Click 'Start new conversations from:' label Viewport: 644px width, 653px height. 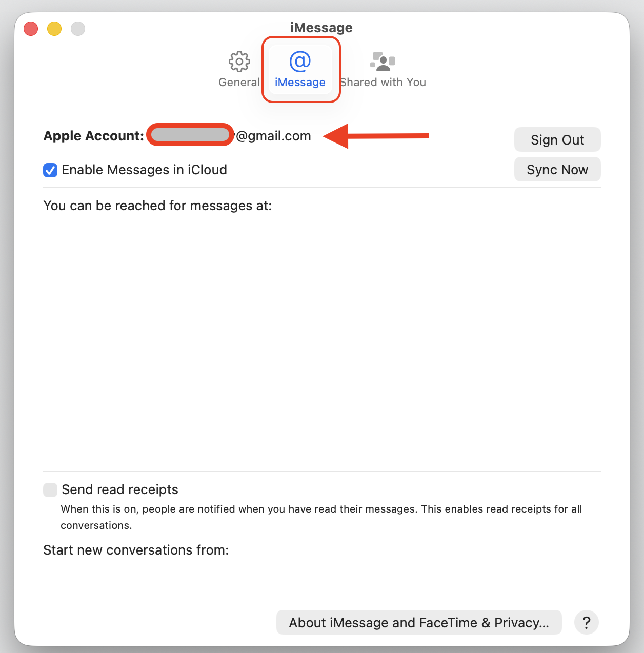pyautogui.click(x=136, y=550)
